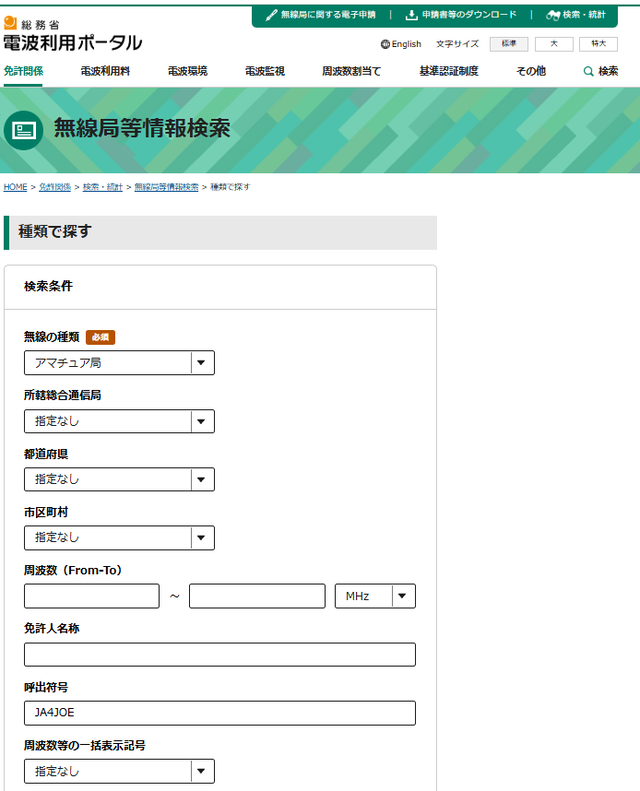Open the 免許関係 menu
The image size is (640, 791).
23,71
